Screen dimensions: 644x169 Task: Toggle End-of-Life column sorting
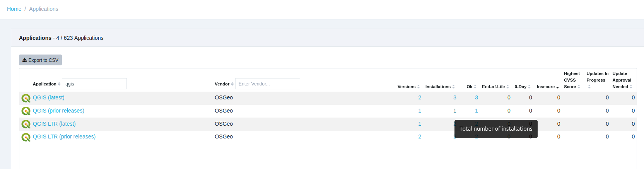[507, 87]
